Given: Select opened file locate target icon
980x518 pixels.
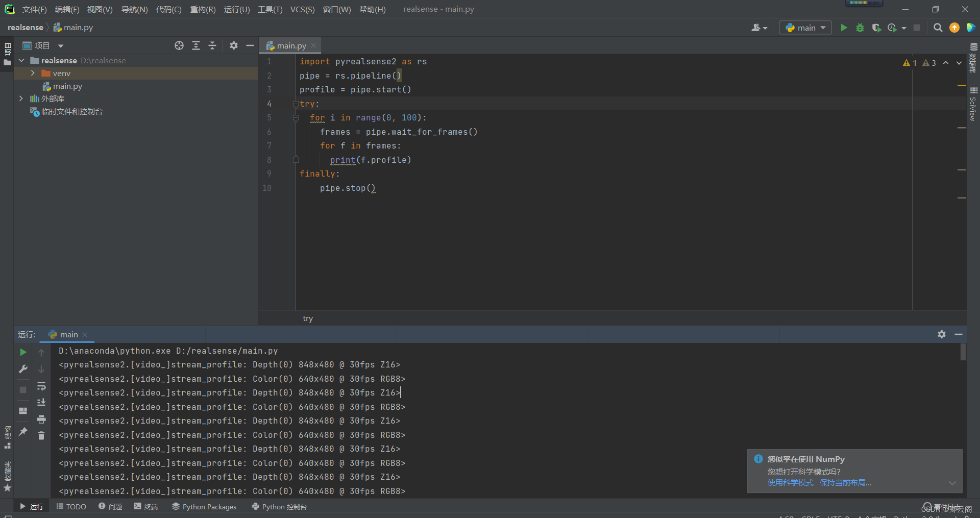Looking at the screenshot, I should [179, 45].
